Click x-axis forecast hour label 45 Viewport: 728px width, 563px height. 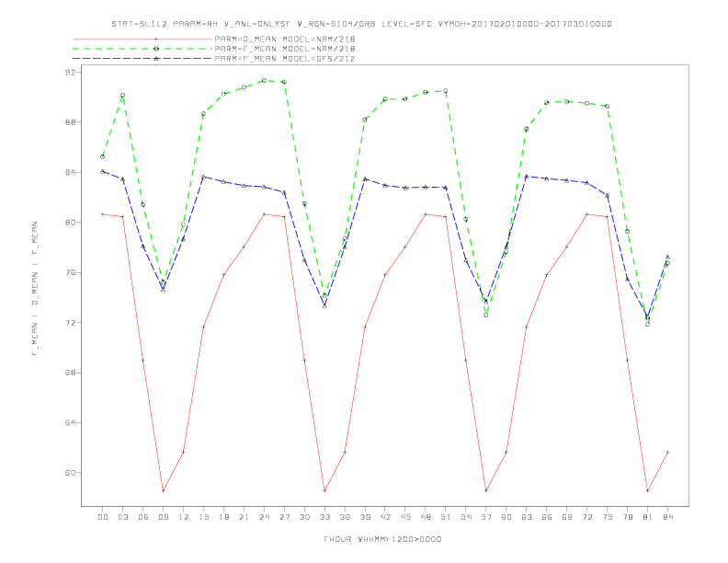click(x=405, y=517)
